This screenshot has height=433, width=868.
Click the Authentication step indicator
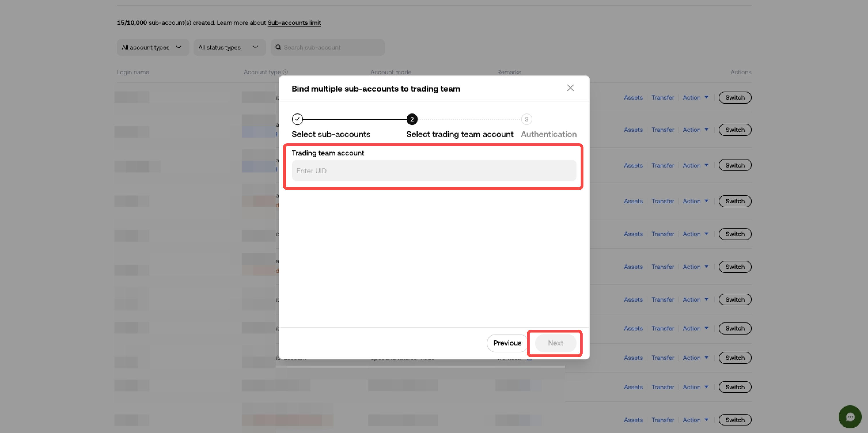(526, 119)
